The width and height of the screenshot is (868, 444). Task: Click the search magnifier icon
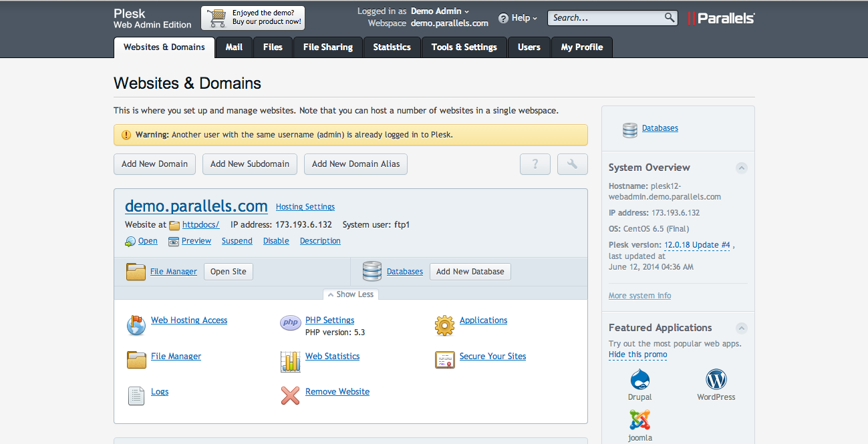pyautogui.click(x=670, y=18)
